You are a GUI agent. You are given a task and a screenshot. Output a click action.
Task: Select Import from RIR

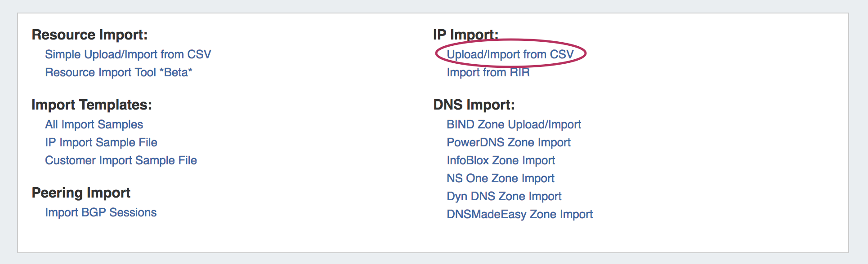[x=488, y=72]
